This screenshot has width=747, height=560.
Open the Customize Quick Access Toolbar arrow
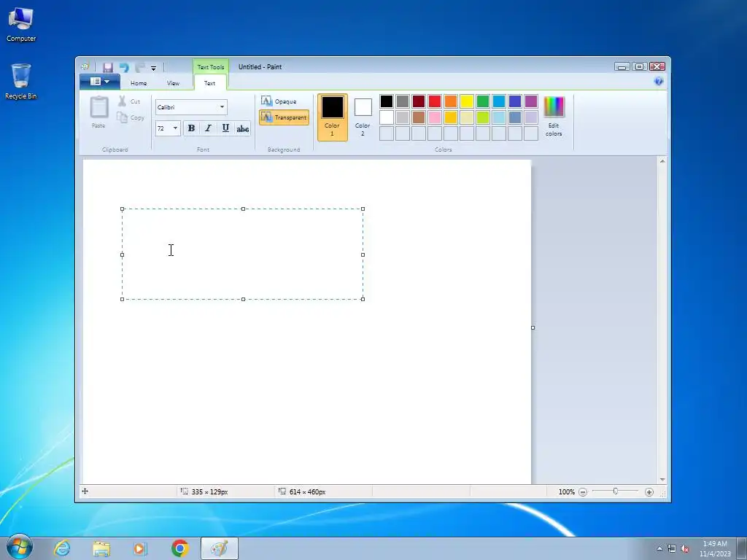tap(153, 68)
